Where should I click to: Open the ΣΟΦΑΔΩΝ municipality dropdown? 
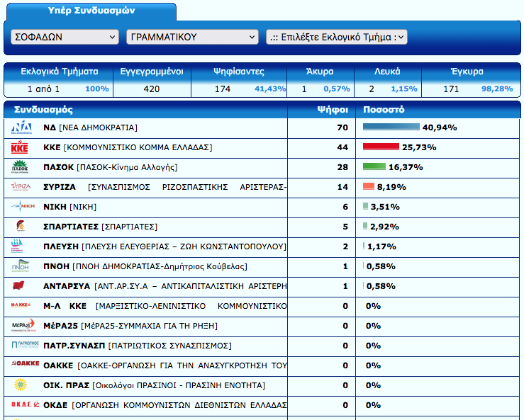click(65, 37)
